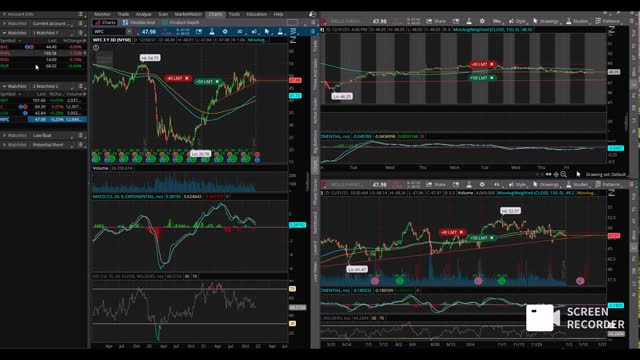Open the Help tab
Image resolution: width=640 pixels, height=360 pixels.
(278, 14)
